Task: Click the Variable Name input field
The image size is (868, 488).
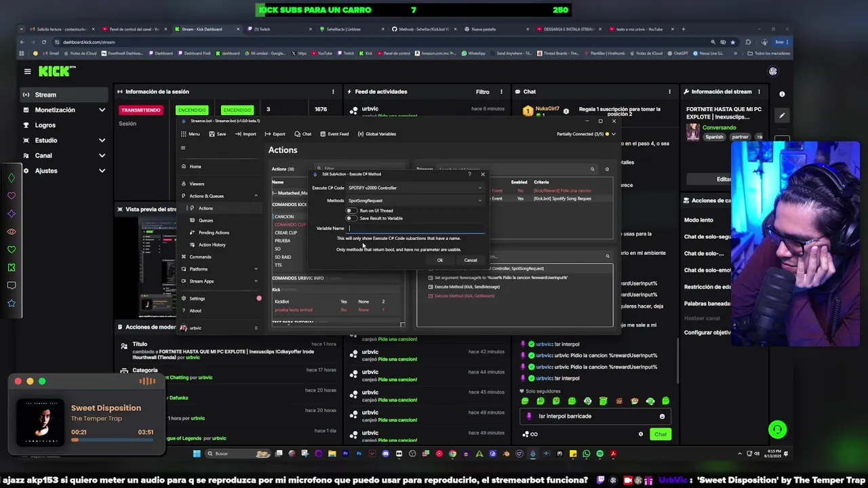Action: click(416, 228)
